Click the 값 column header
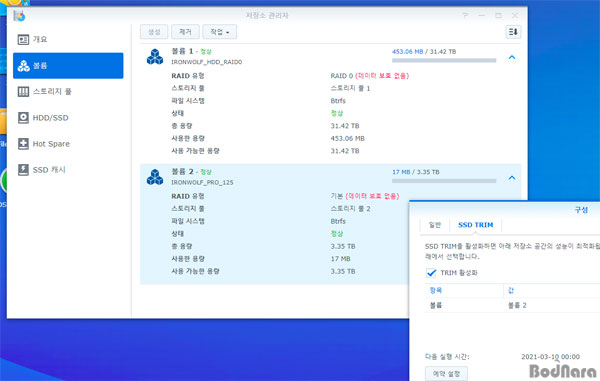 tap(551, 290)
